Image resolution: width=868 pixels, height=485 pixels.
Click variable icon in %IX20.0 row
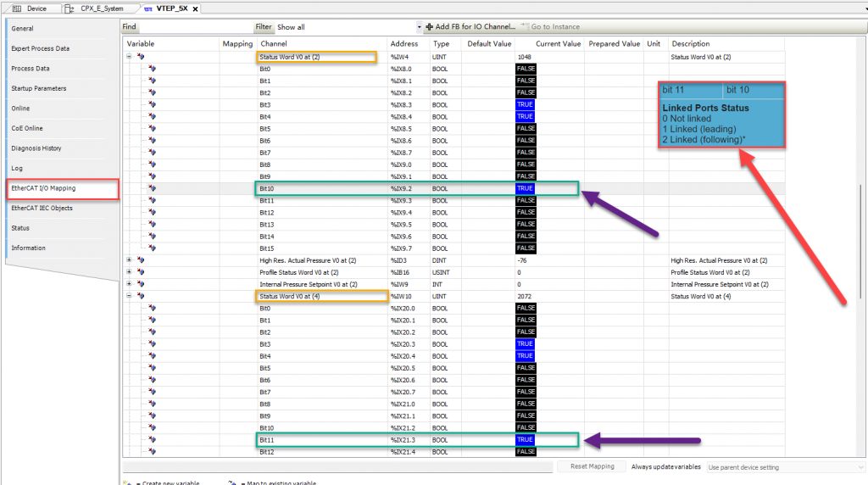coord(153,308)
